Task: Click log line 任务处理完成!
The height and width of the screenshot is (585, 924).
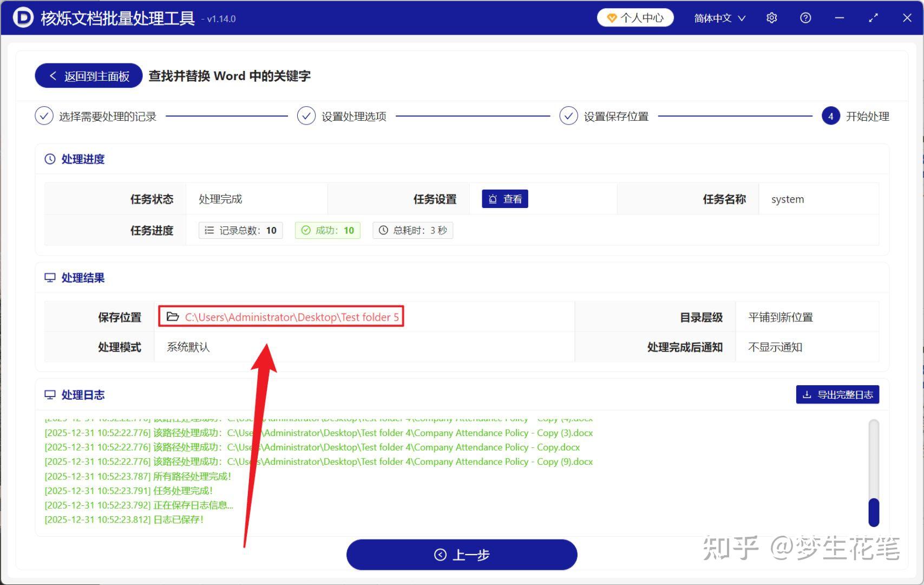Action: [x=129, y=491]
